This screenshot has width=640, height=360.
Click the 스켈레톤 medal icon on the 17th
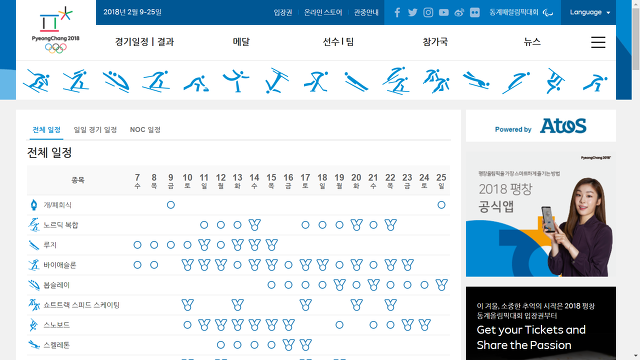coord(305,344)
